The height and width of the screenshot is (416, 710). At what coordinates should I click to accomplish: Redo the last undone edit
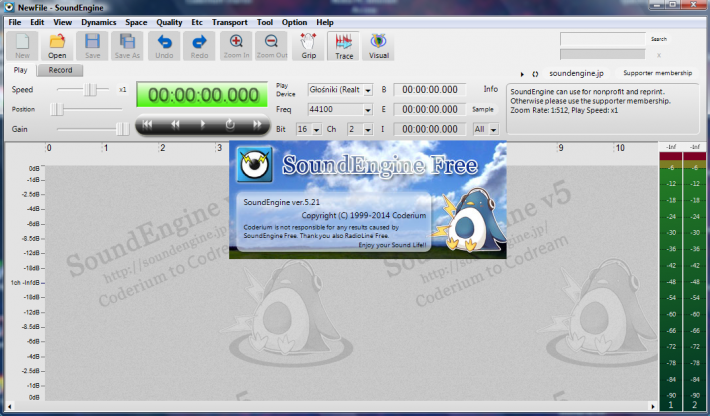click(199, 46)
